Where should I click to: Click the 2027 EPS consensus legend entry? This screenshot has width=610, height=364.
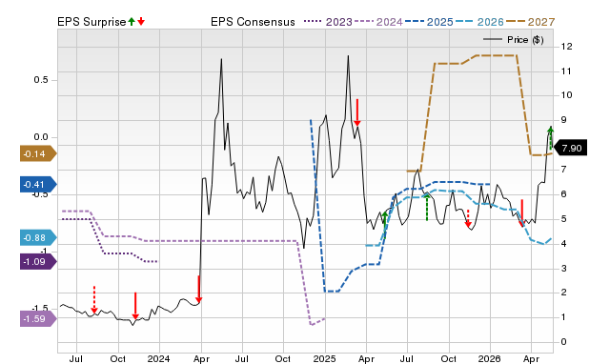[530, 22]
